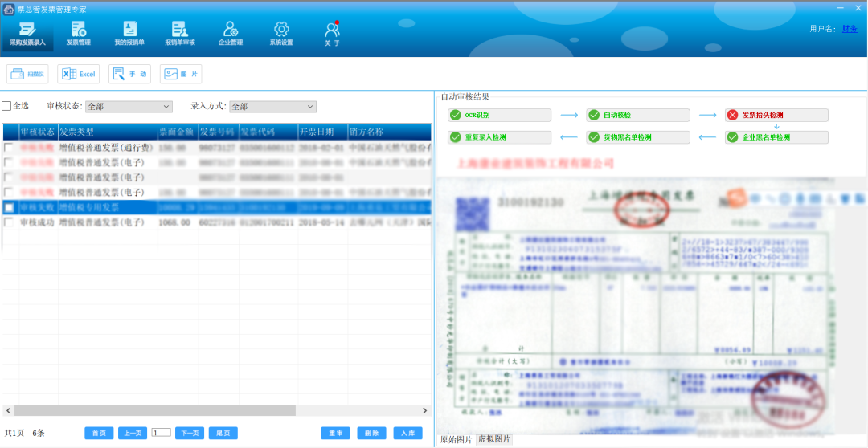The image size is (868, 448).
Task: Click 发票抬头检测 failed red status
Action: (x=776, y=115)
